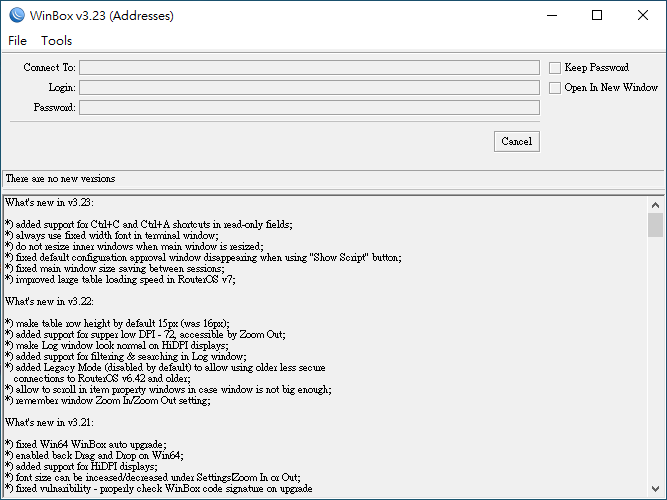Click line 'connections to RouterOS v6.42 and older'
Image resolution: width=667 pixels, height=500 pixels.
102,379
